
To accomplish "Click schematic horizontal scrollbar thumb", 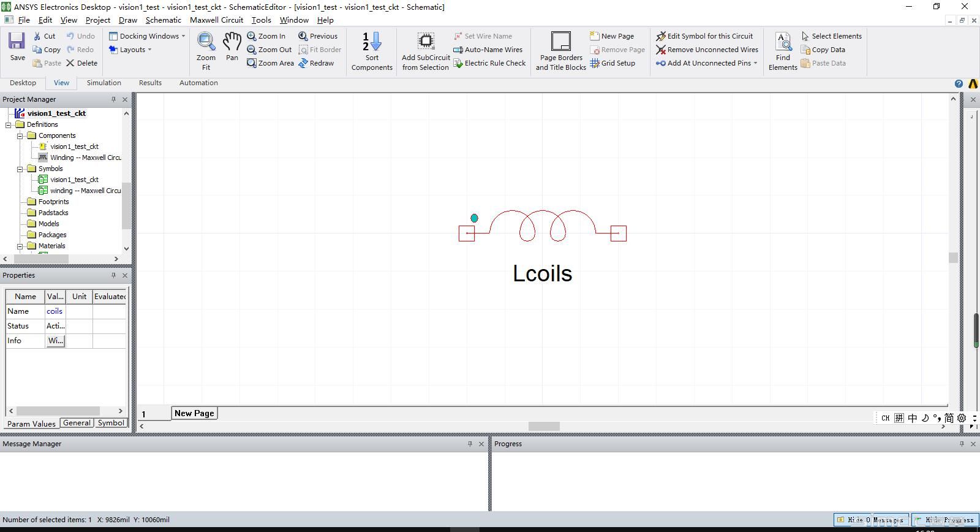I will [x=544, y=426].
